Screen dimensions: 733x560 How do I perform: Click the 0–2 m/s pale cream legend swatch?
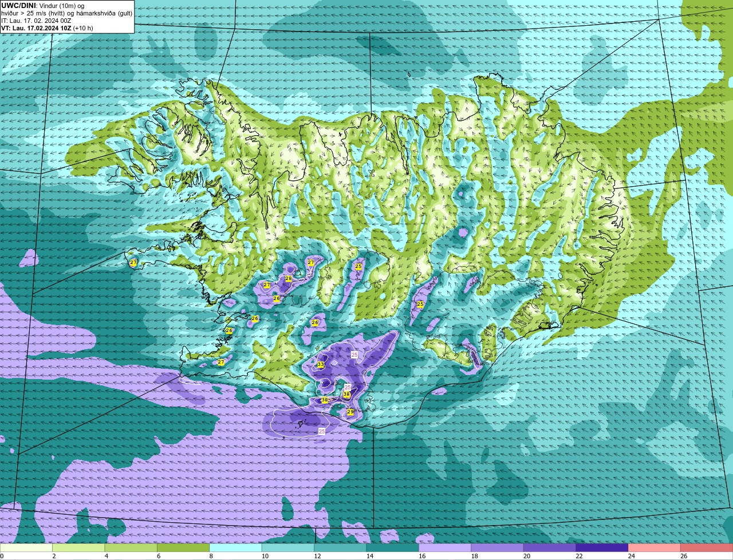26,547
